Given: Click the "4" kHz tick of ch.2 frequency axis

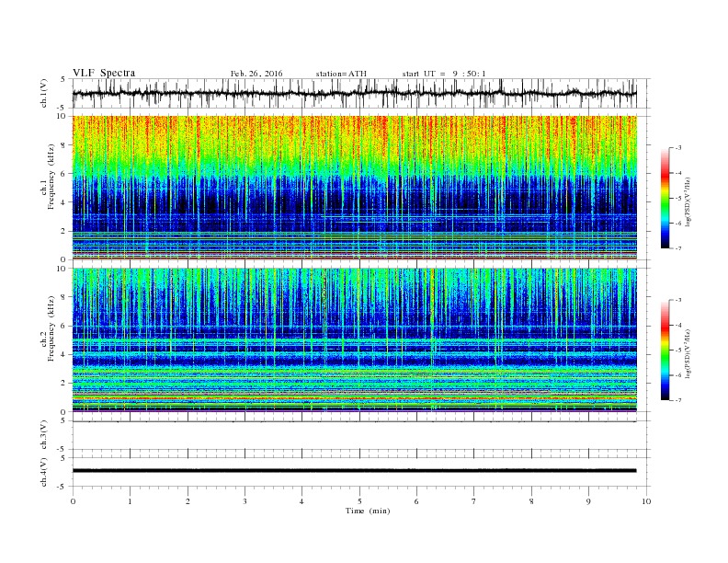Looking at the screenshot, I should (x=64, y=354).
